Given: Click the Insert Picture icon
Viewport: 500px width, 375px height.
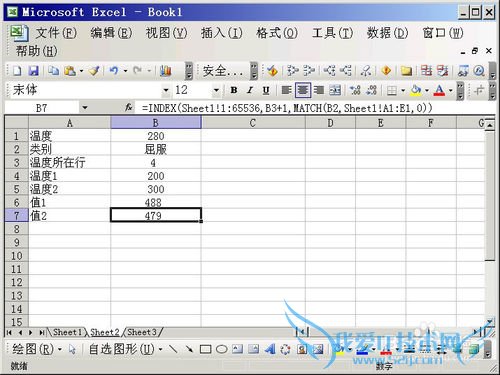Looking at the screenshot, I should (x=318, y=349).
